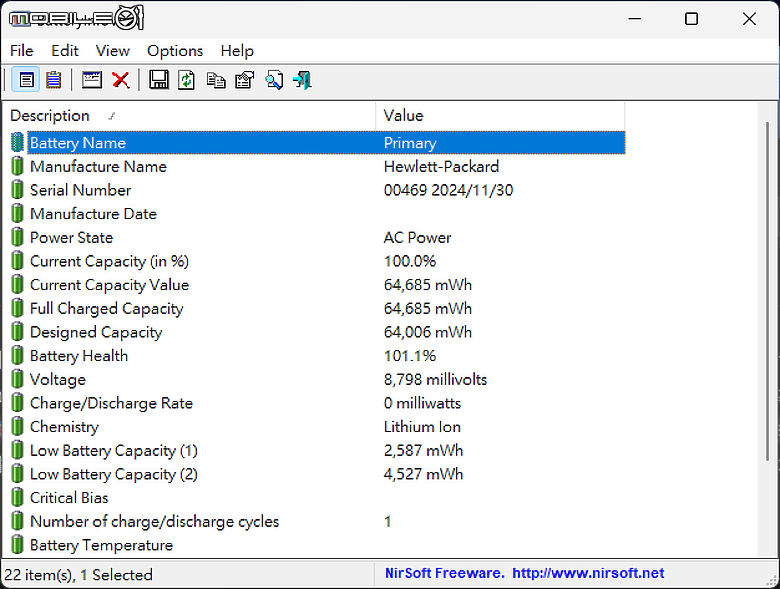
Task: Select the Critical Bias row label
Action: click(x=69, y=498)
